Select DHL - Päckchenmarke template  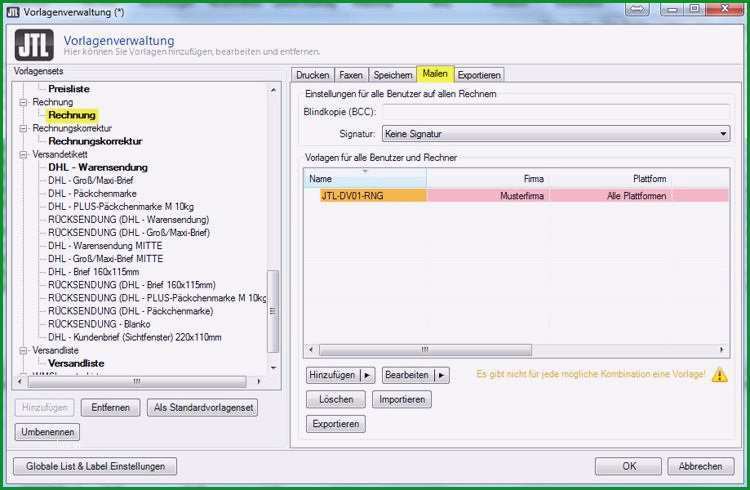[x=92, y=193]
